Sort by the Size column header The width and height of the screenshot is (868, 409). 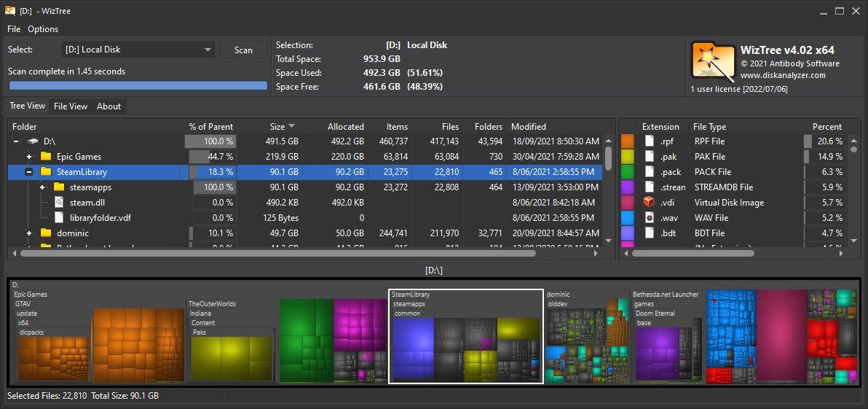[277, 127]
